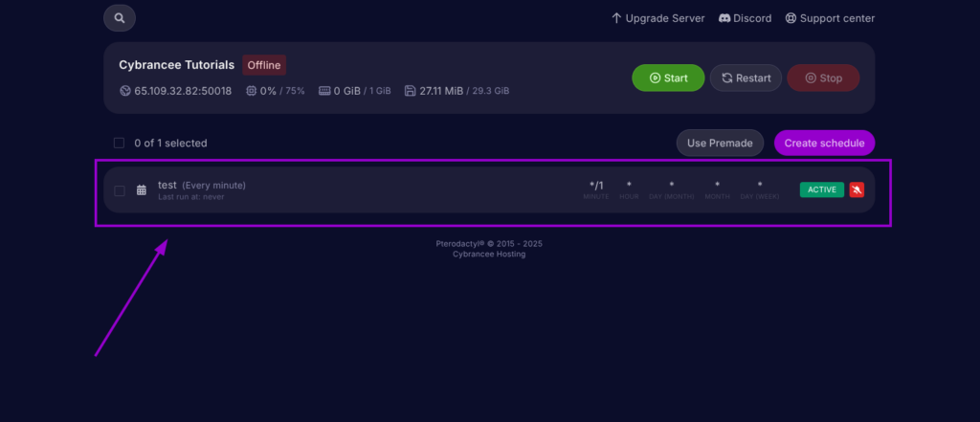
Task: Click the red icon next to ACTIVE
Action: (x=857, y=189)
